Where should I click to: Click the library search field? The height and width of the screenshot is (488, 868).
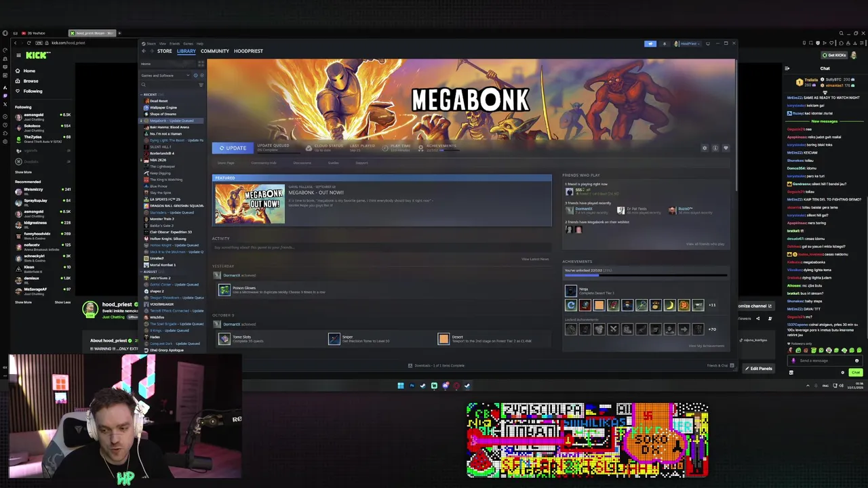168,85
